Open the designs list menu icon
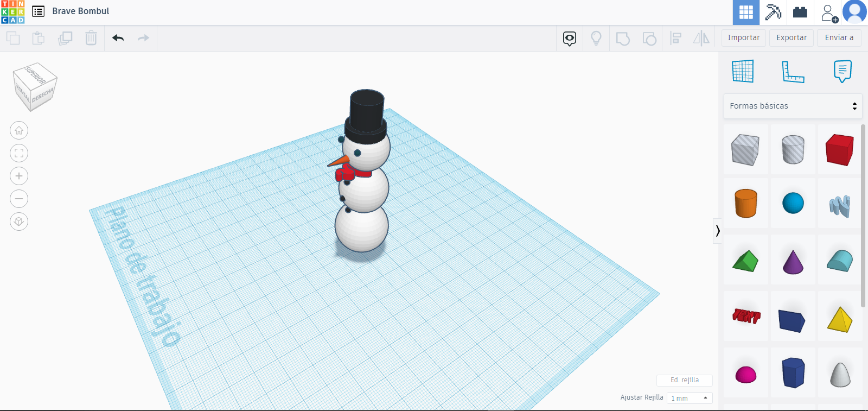 coord(38,11)
